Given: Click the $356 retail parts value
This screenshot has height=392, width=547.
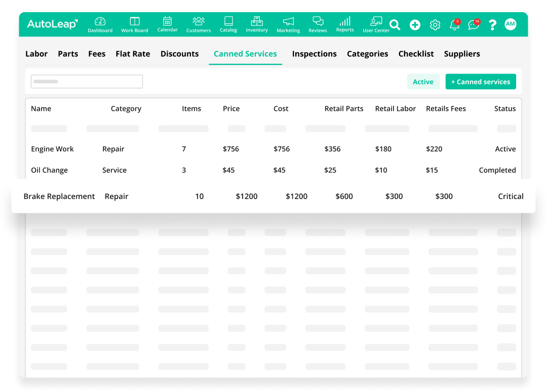Looking at the screenshot, I should tap(332, 149).
